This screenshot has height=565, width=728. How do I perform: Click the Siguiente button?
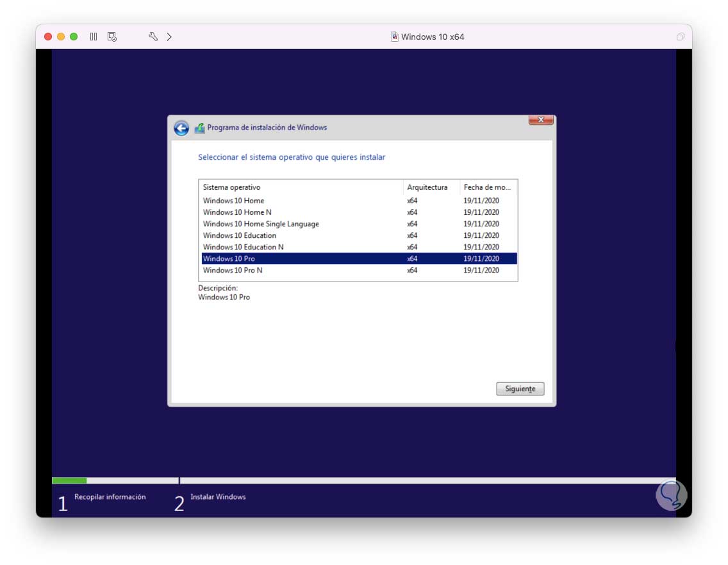pos(520,389)
